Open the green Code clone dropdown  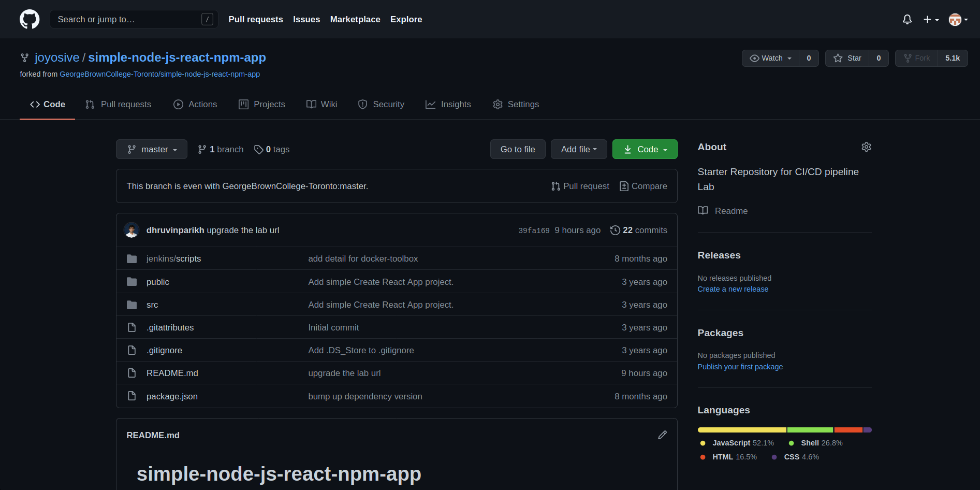coord(645,149)
